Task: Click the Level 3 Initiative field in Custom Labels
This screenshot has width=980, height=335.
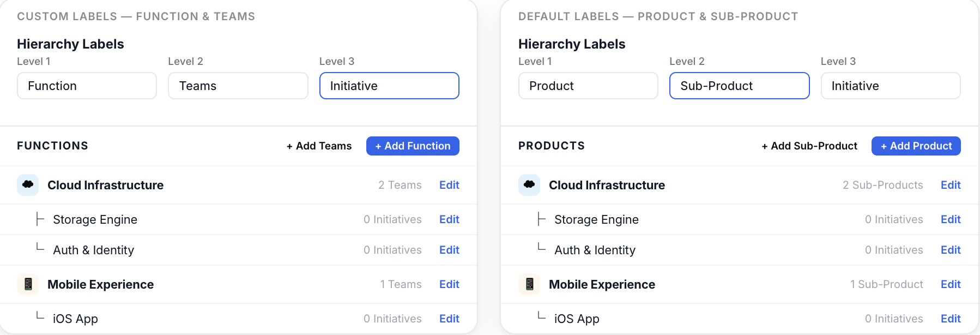Action: [389, 86]
